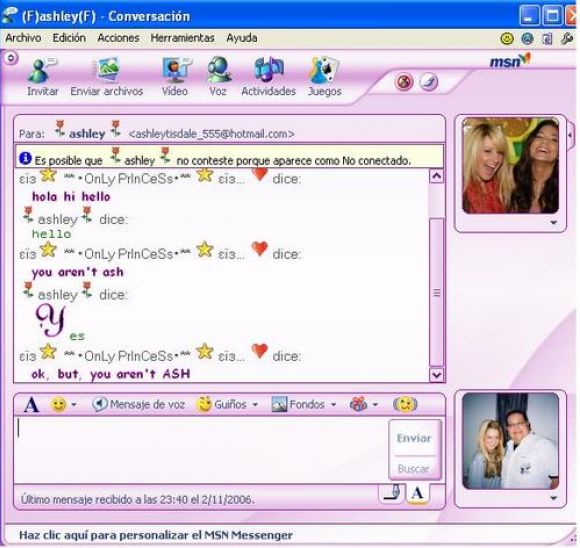This screenshot has height=548, width=580.
Task: Collapse the toolbar with round arrow button
Action: pyautogui.click(x=11, y=58)
